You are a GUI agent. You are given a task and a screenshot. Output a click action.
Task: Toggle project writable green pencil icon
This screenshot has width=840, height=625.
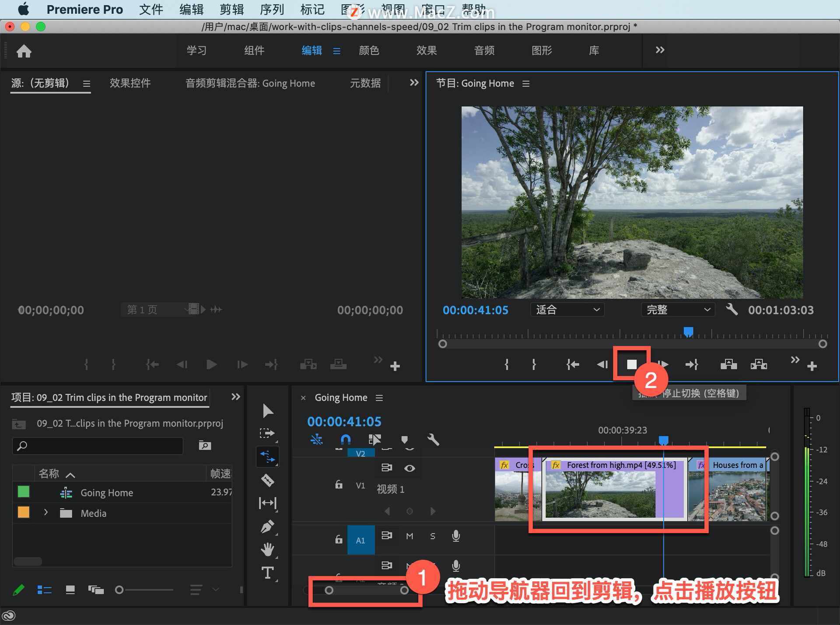[x=19, y=590]
